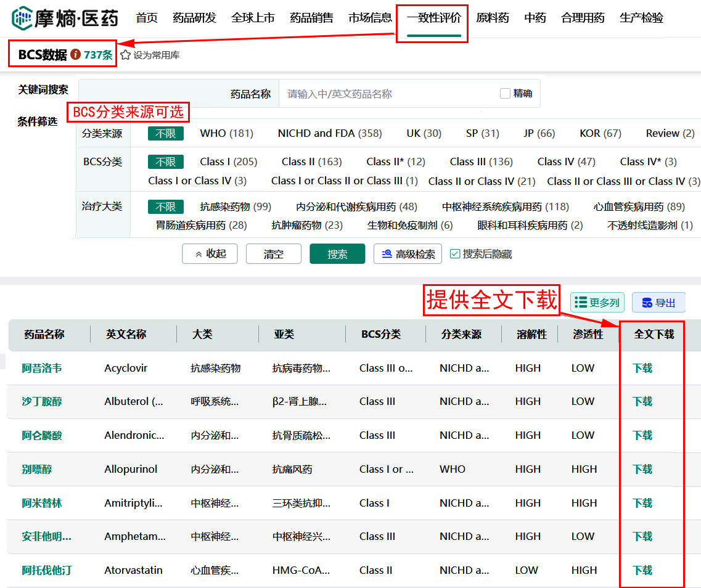The width and height of the screenshot is (701, 588).
Task: Click the 清空 clear button
Action: tap(273, 254)
